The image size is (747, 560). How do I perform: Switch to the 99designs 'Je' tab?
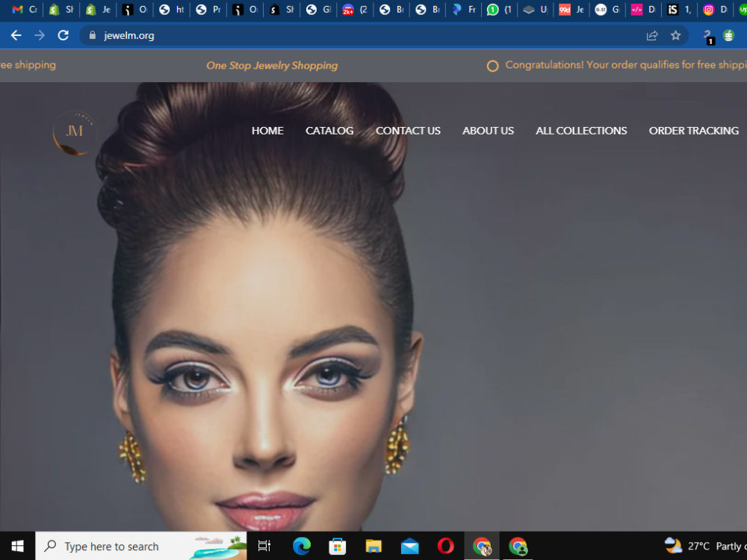coord(571,10)
